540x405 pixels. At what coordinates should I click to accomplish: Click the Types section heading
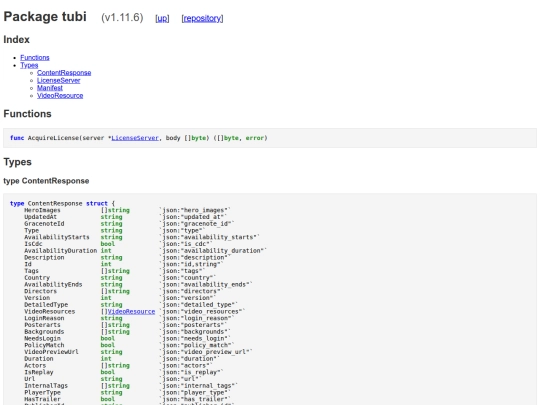[18, 162]
